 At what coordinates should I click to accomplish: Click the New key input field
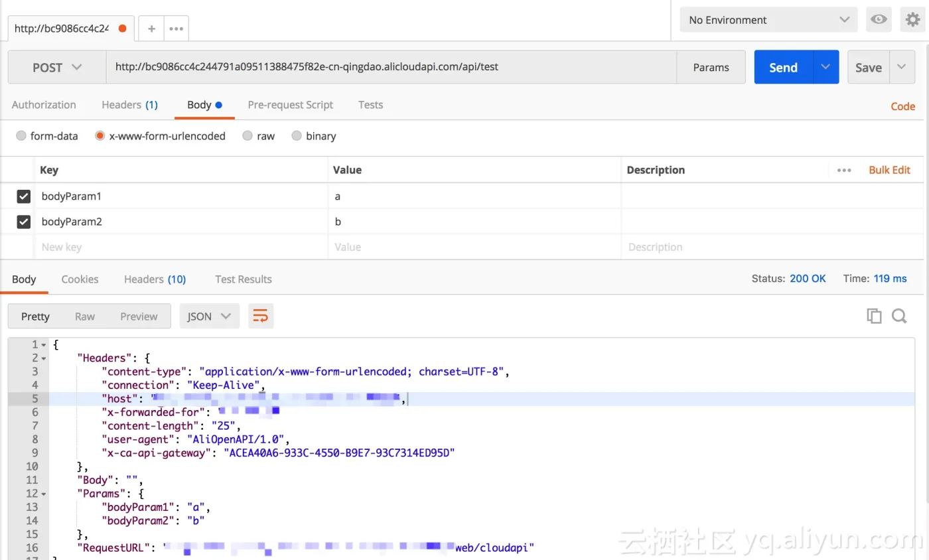[x=180, y=247]
